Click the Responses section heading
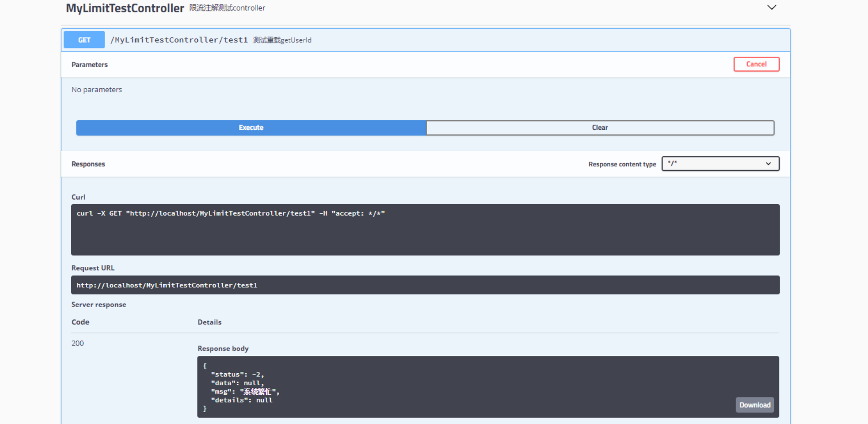The image size is (868, 424). 88,164
